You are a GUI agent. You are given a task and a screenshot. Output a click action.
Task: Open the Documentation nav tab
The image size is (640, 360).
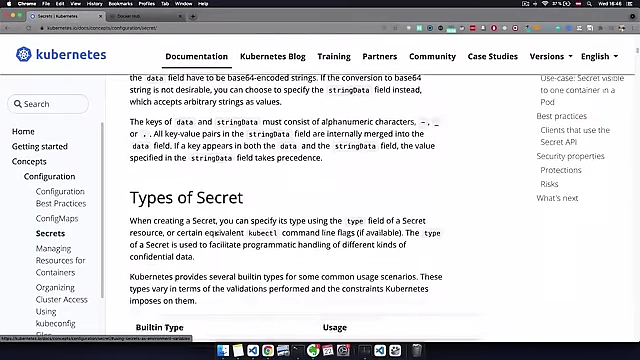tap(196, 56)
